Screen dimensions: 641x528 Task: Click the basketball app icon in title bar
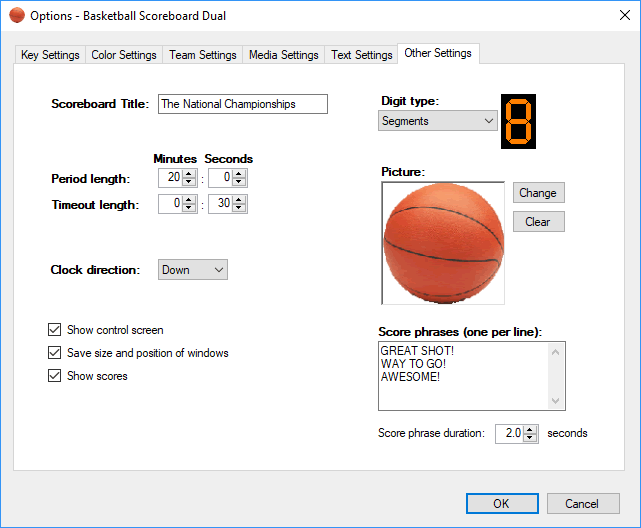point(16,16)
